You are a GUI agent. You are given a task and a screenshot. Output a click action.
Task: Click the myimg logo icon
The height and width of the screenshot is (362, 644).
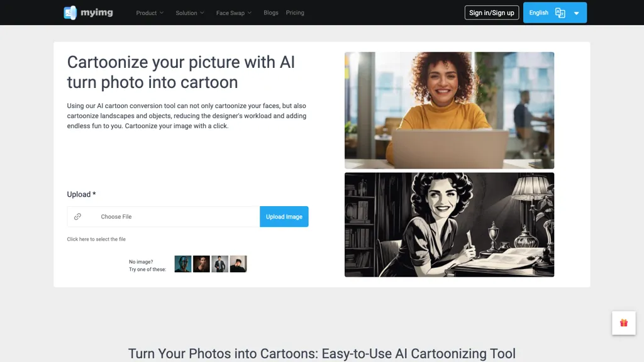point(70,13)
